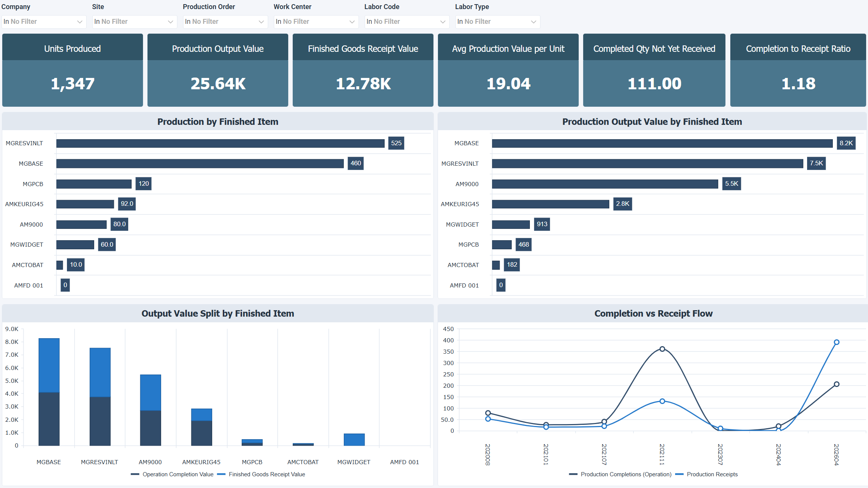Image resolution: width=868 pixels, height=488 pixels.
Task: Toggle Production Completions (Operation) legend series
Action: 626,474
